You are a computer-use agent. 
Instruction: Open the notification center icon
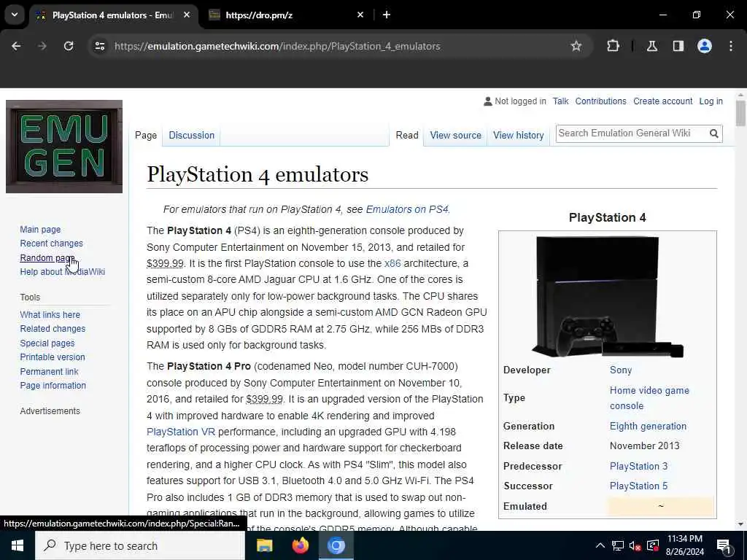point(724,545)
